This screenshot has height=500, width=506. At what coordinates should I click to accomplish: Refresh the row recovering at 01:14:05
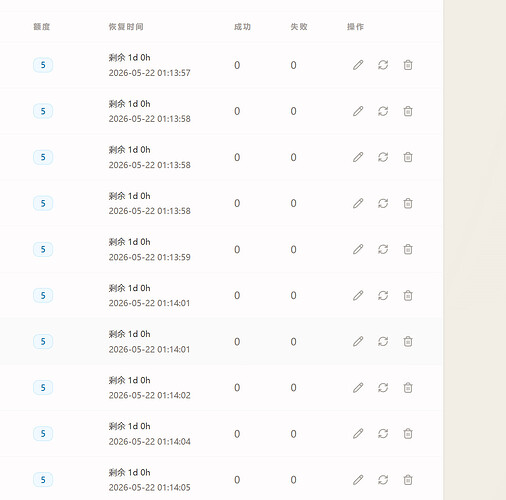(383, 480)
